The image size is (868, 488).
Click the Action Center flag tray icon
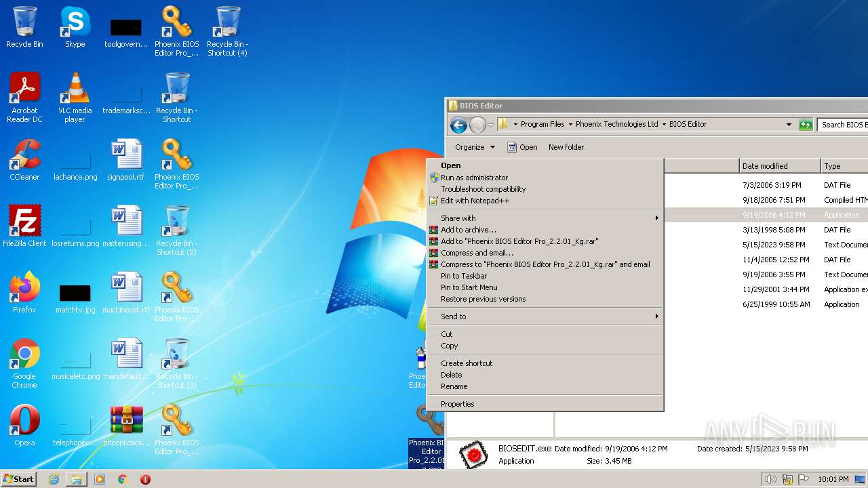tap(804, 479)
